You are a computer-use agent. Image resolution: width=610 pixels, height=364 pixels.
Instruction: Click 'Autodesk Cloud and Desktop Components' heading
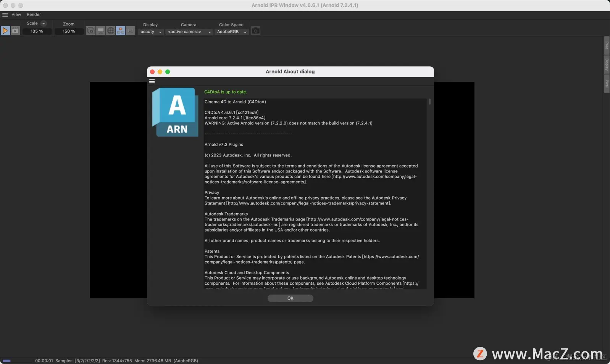pyautogui.click(x=247, y=273)
